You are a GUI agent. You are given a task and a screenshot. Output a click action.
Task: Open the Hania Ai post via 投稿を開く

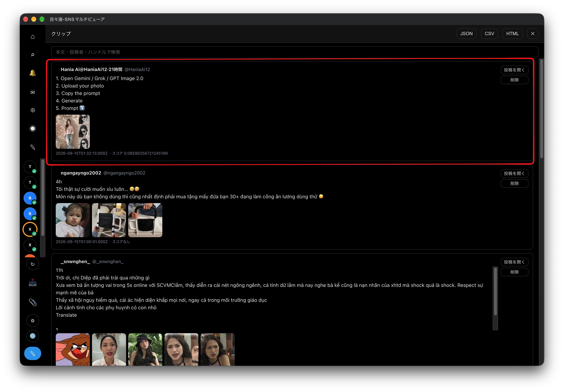point(514,70)
